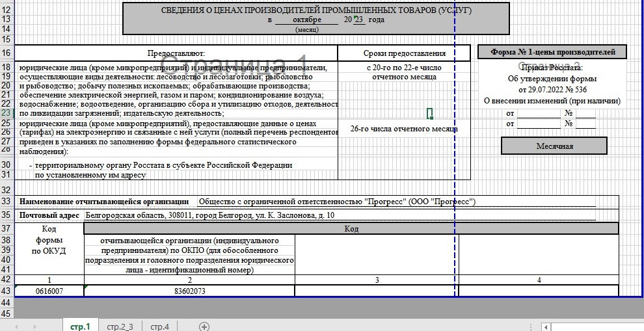The height and width of the screenshot is (331, 644).
Task: Select the 'Почтовый адрес' label
Action: (x=49, y=215)
